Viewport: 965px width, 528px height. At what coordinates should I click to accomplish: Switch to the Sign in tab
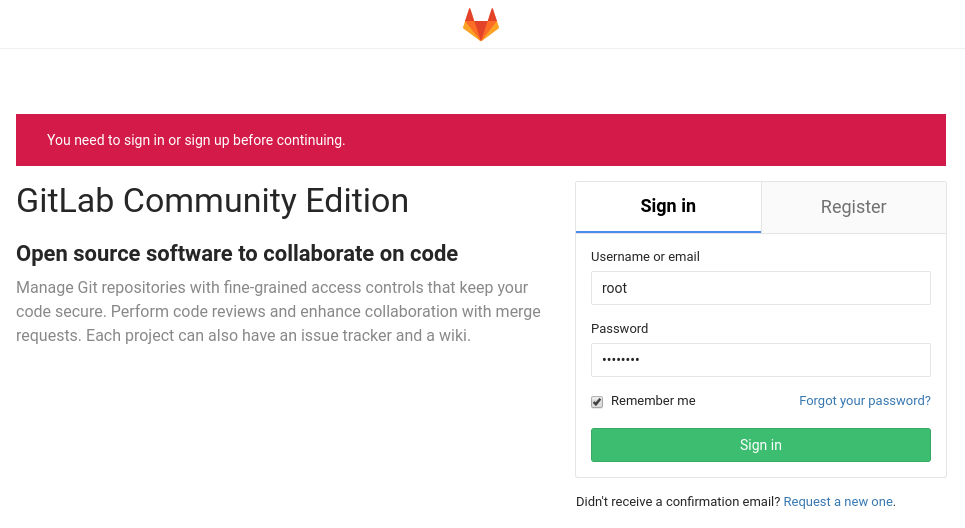tap(668, 207)
